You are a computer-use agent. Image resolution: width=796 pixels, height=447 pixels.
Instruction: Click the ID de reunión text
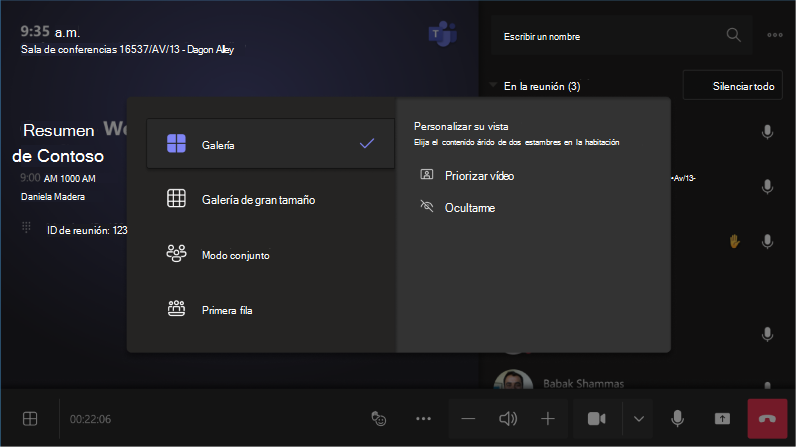[x=87, y=230]
